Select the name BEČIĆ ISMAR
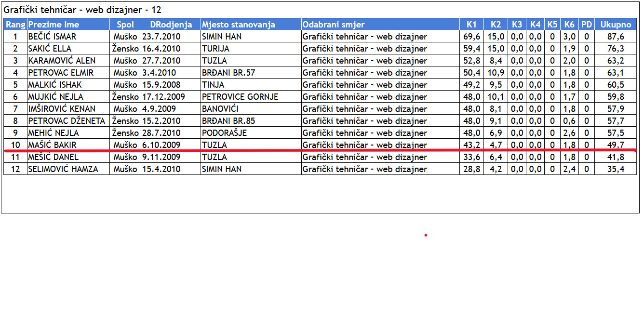This screenshot has width=644, height=331. click(x=52, y=37)
